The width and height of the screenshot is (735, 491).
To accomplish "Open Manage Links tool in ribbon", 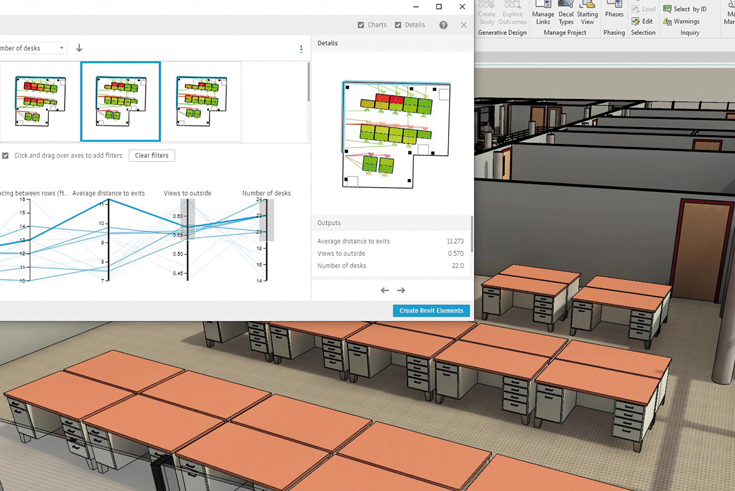I will point(543,13).
